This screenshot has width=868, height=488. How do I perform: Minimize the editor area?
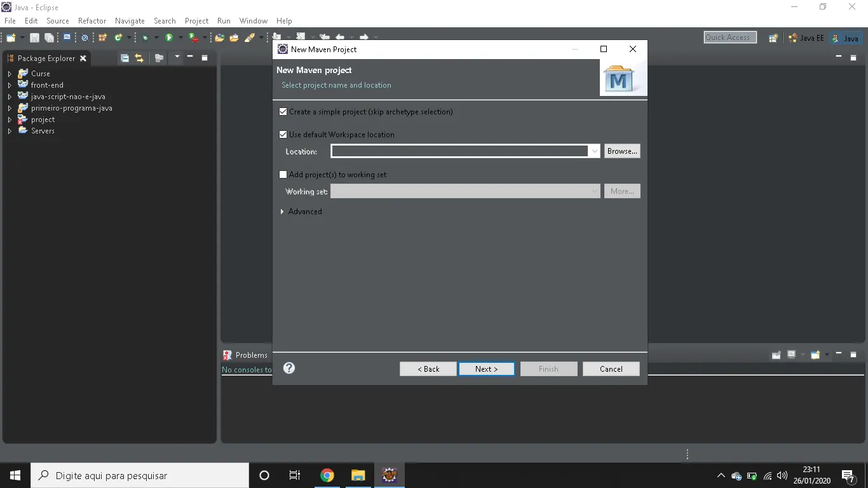(x=839, y=57)
